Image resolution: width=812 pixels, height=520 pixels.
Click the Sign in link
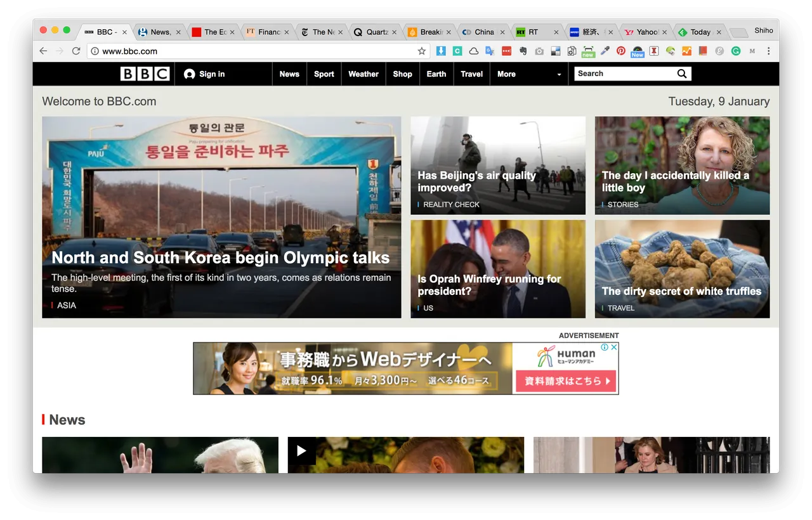tap(204, 74)
